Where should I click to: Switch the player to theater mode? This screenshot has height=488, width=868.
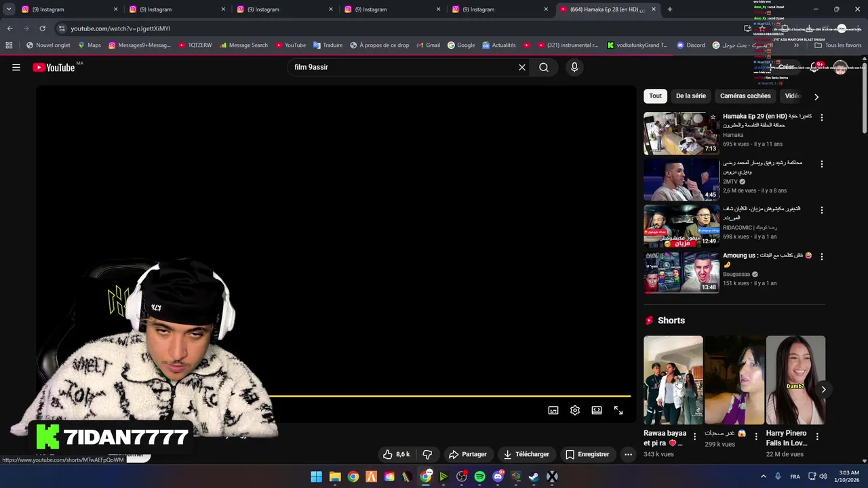click(597, 410)
